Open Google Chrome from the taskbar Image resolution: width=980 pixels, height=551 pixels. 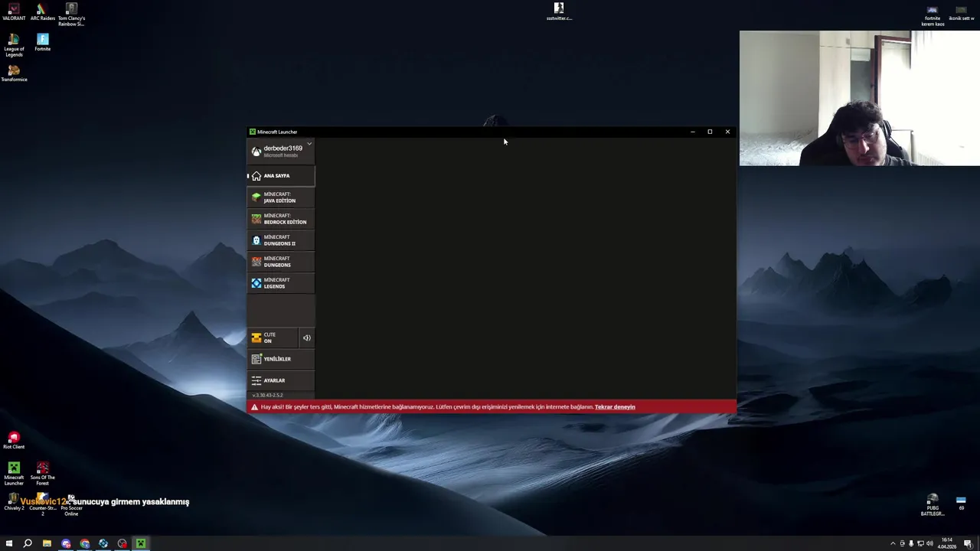(84, 543)
